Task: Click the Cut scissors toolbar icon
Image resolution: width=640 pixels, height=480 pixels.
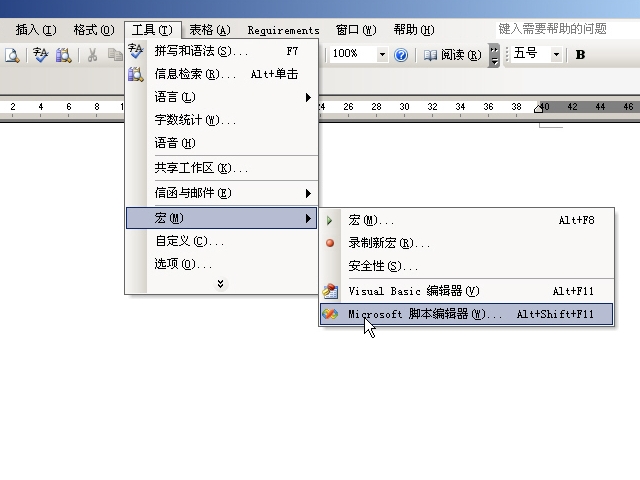Action: 93,55
